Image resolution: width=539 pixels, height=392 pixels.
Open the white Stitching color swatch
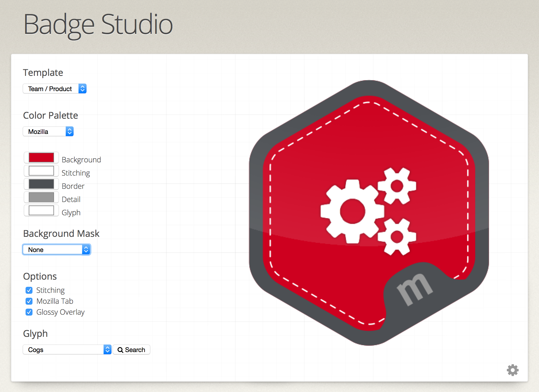(41, 171)
